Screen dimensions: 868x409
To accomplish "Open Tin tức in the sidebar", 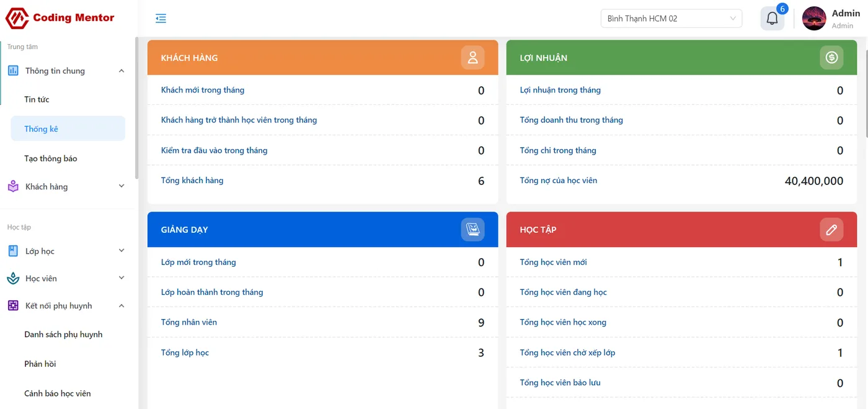I will [x=37, y=99].
